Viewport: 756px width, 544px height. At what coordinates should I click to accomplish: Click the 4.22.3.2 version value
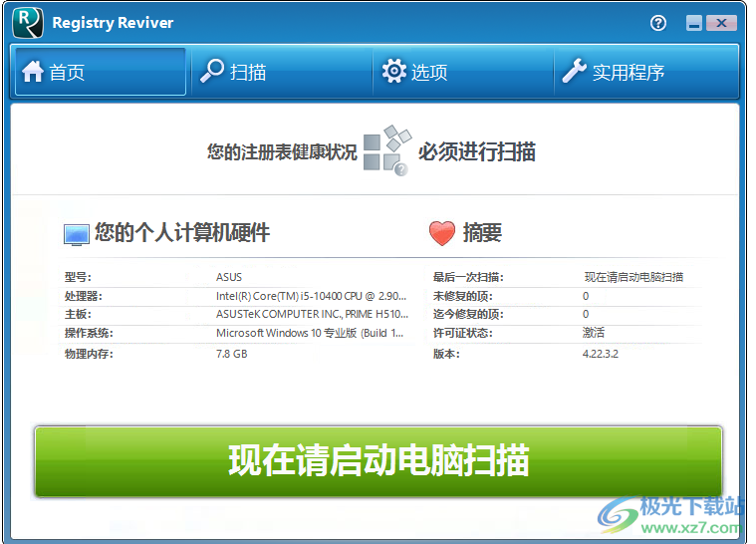(600, 354)
